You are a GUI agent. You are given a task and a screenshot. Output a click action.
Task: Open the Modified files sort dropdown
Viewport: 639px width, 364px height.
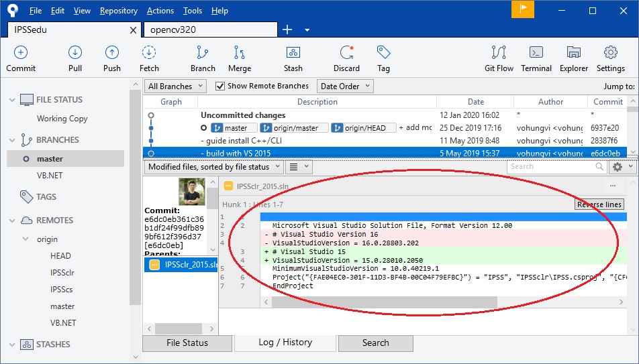coord(213,167)
